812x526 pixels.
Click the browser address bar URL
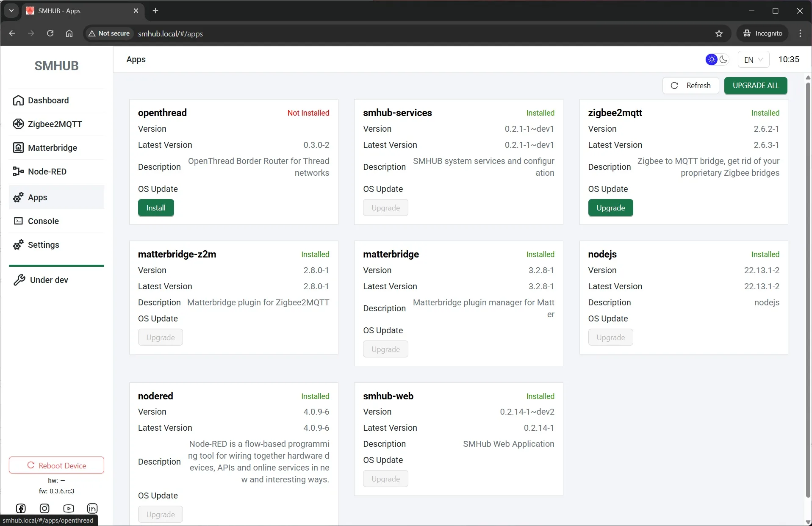click(x=170, y=34)
